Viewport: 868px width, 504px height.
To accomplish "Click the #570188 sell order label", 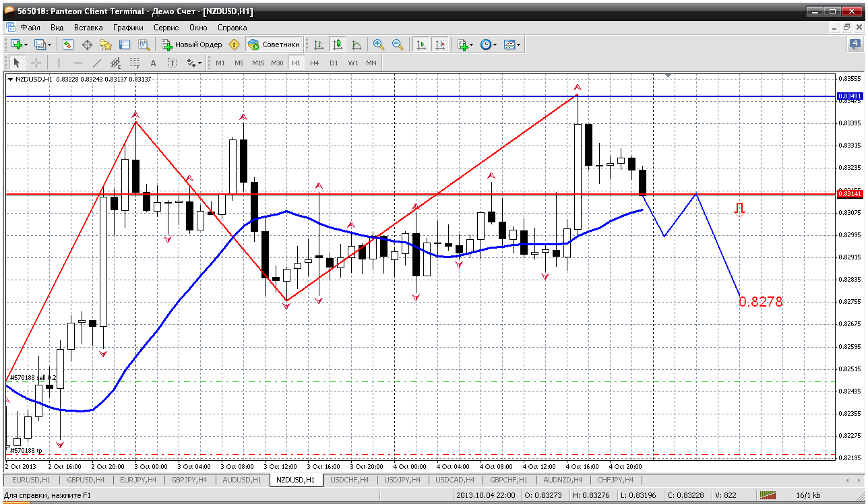I will click(33, 377).
